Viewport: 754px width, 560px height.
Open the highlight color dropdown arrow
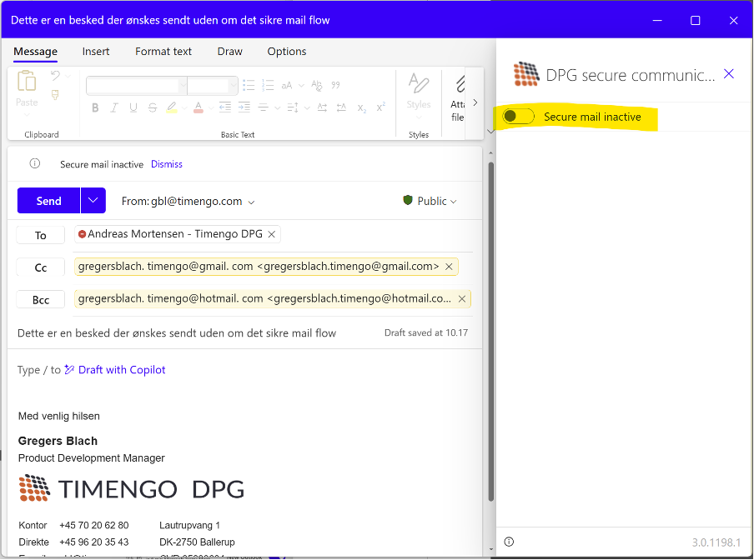tap(184, 107)
